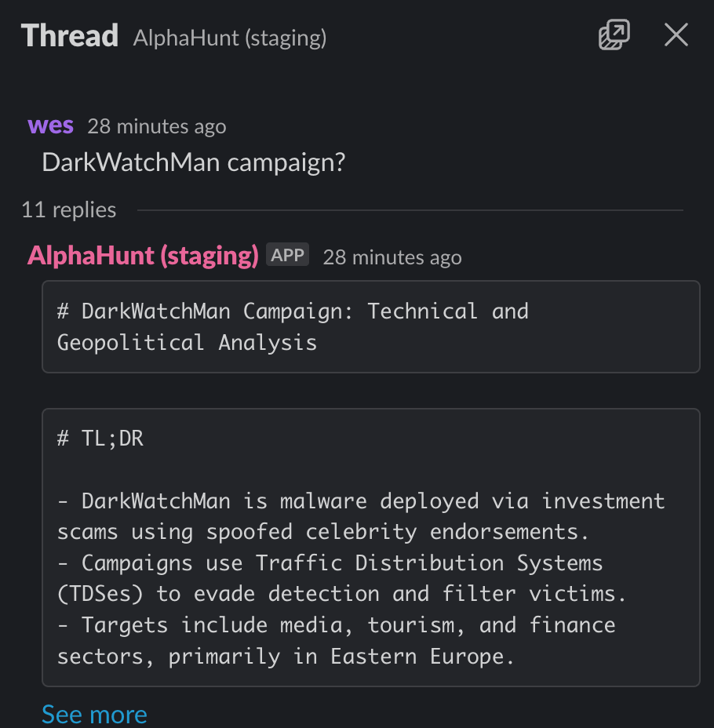Click the '11 replies' count label
The image size is (714, 728).
click(69, 210)
